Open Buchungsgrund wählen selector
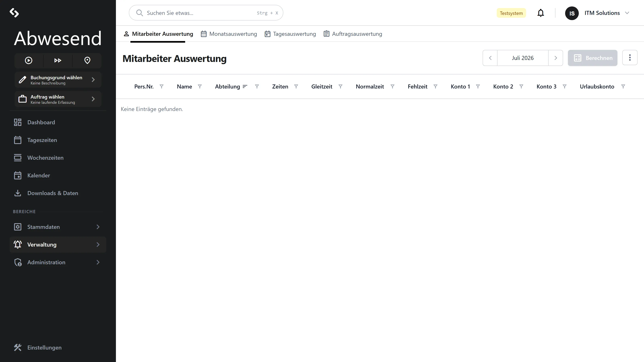The width and height of the screenshot is (644, 362). click(x=58, y=80)
